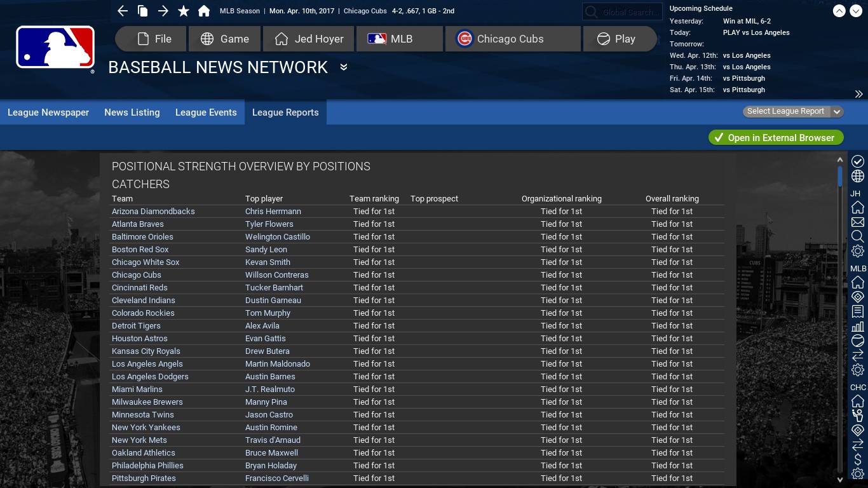
Task: Open the home icon in top bar
Action: tap(204, 11)
